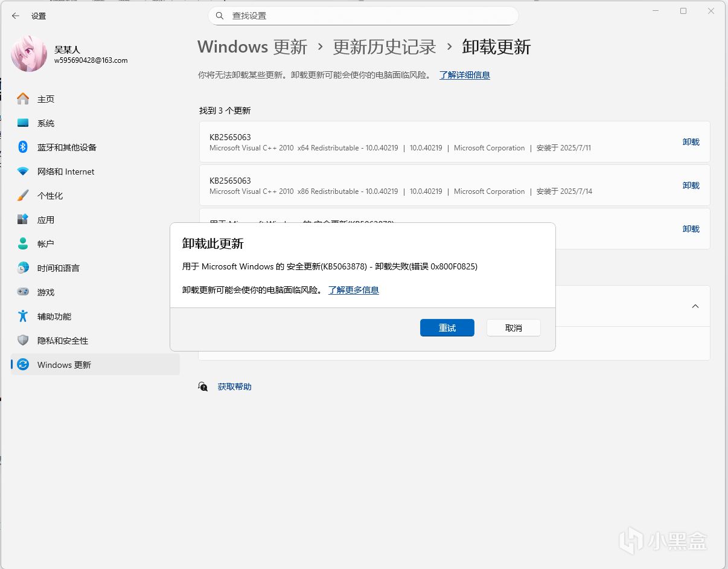
Task: Open the 主页 home icon
Action: [x=23, y=98]
